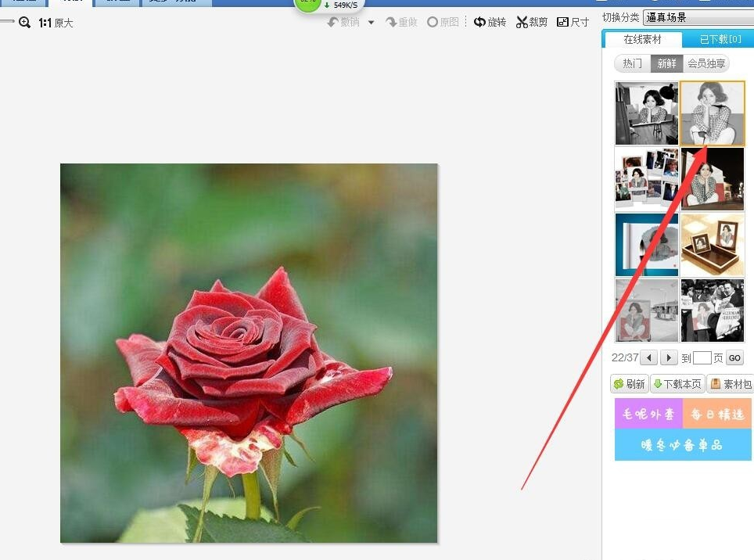The height and width of the screenshot is (560, 754).
Task: Click the GO page jump button
Action: (734, 357)
